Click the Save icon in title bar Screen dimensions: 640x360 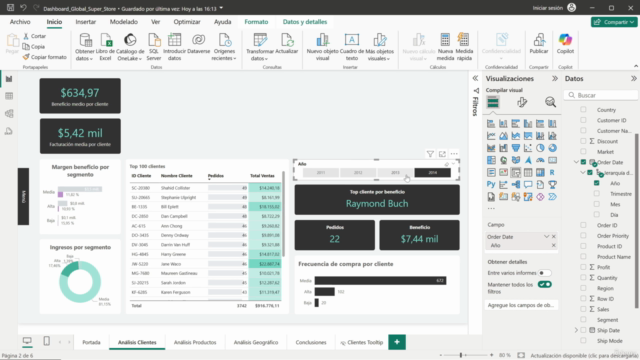11,8
